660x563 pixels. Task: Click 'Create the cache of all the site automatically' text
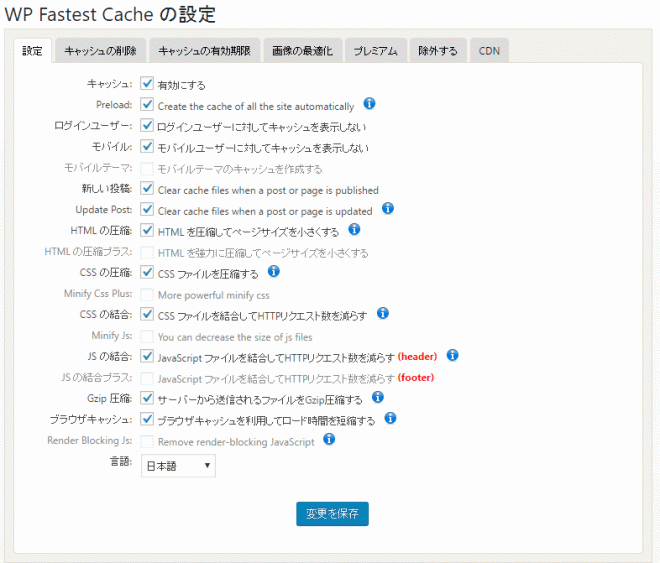coord(256,106)
